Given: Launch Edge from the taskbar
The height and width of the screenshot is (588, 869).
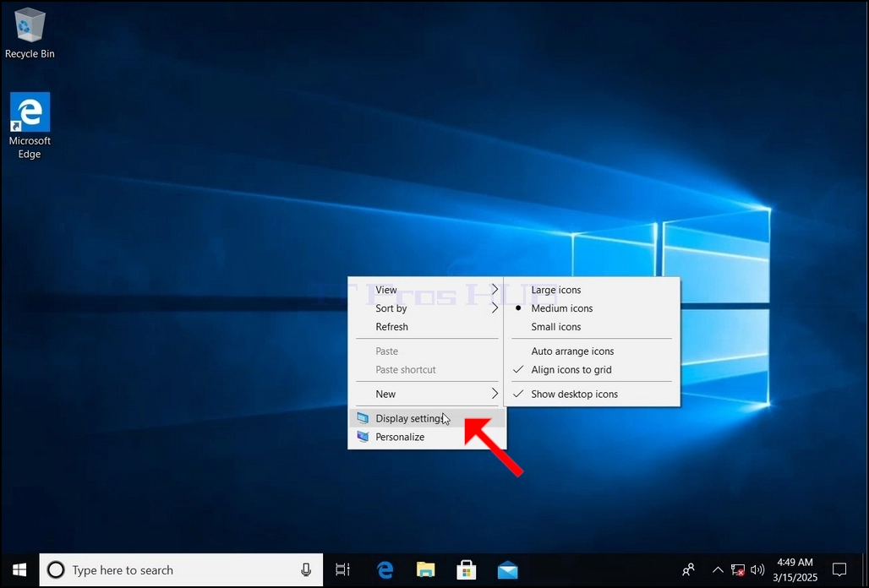Looking at the screenshot, I should (x=385, y=569).
